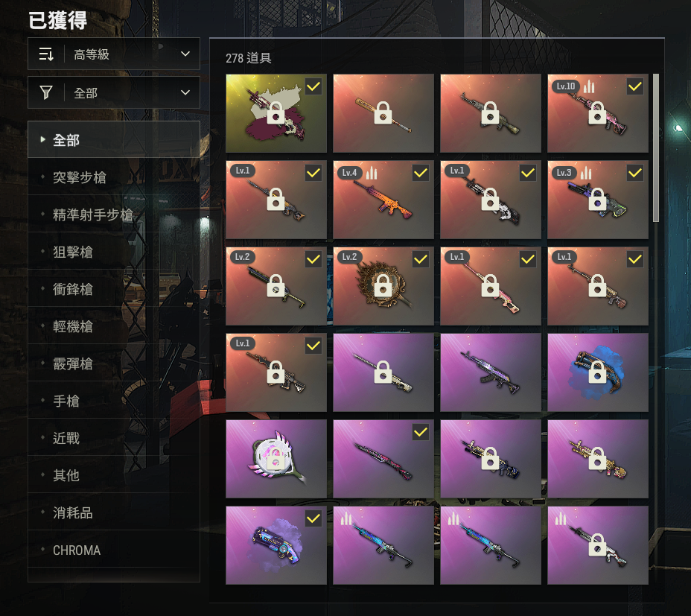Click the kill-count bars icon next to Lv.10

(589, 87)
